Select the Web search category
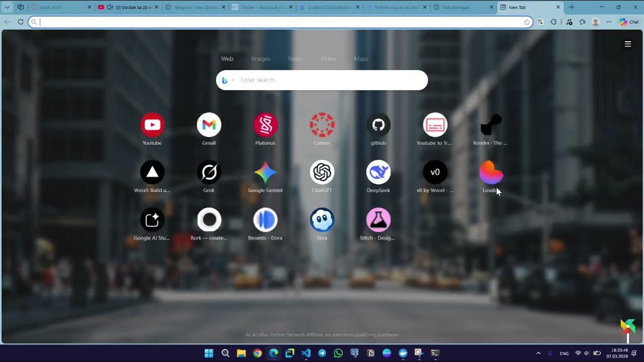Viewport: 644px width, 362px height. [227, 59]
